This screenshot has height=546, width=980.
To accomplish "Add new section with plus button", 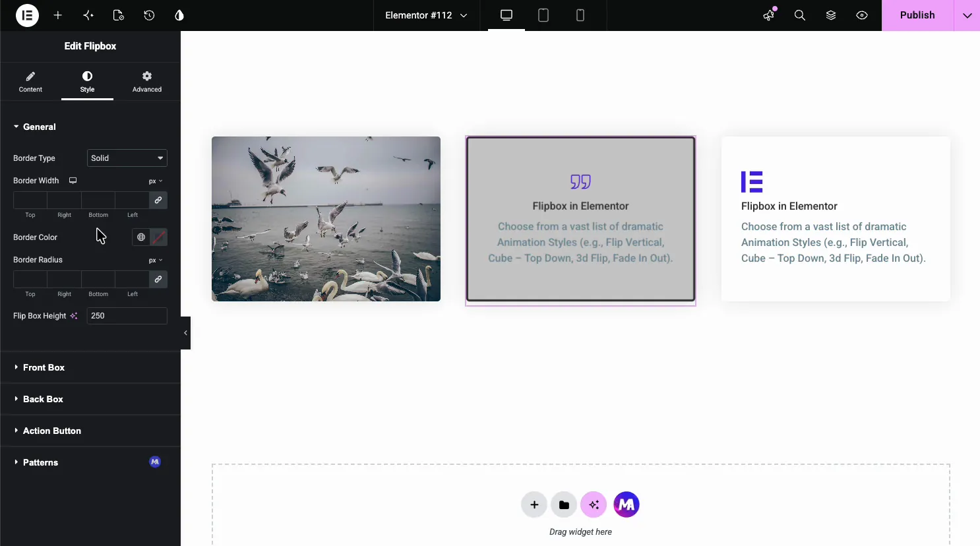I will (534, 505).
